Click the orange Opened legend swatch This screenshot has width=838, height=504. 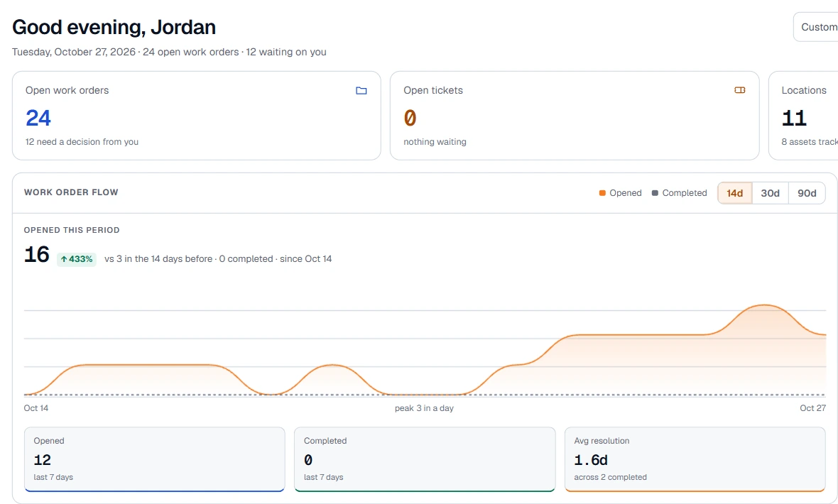pos(602,193)
